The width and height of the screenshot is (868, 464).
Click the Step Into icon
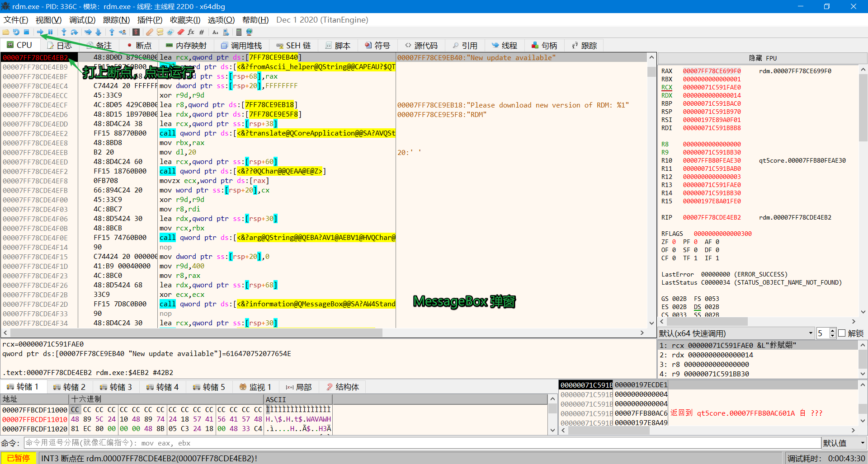click(64, 32)
